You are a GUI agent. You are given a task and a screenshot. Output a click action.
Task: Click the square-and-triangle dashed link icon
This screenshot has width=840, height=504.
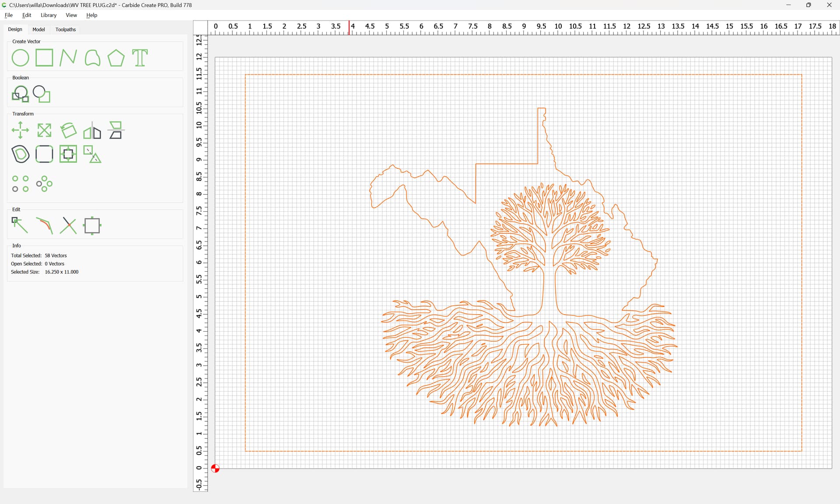(x=92, y=154)
